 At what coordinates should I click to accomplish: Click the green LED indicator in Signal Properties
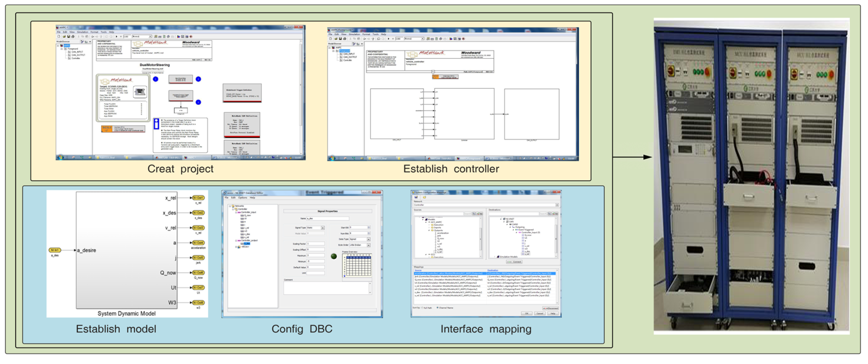point(334,257)
